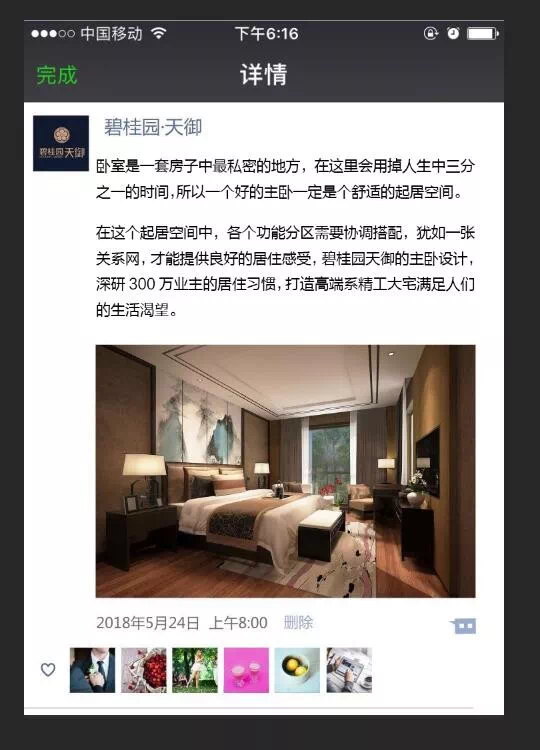Open the bedroom interior photo
The image size is (540, 750).
[x=286, y=471]
